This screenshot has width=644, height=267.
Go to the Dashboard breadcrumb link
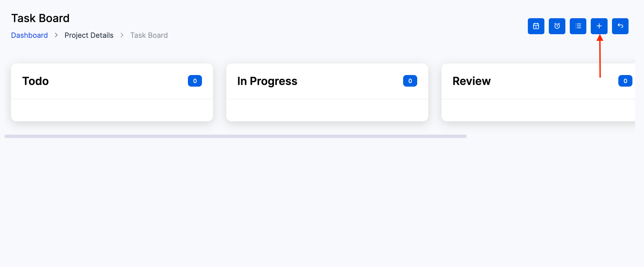(30, 35)
